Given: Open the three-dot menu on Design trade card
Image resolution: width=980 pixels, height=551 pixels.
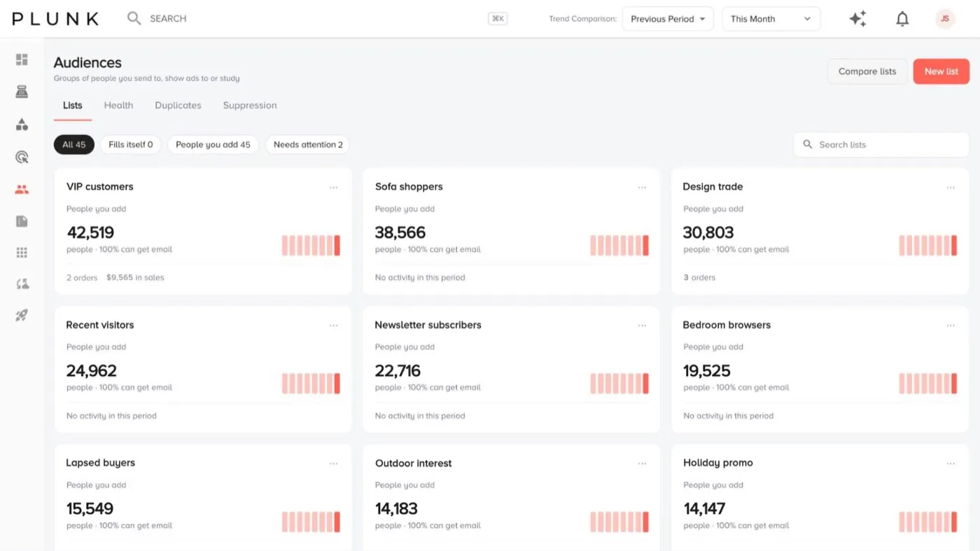Looking at the screenshot, I should click(951, 187).
